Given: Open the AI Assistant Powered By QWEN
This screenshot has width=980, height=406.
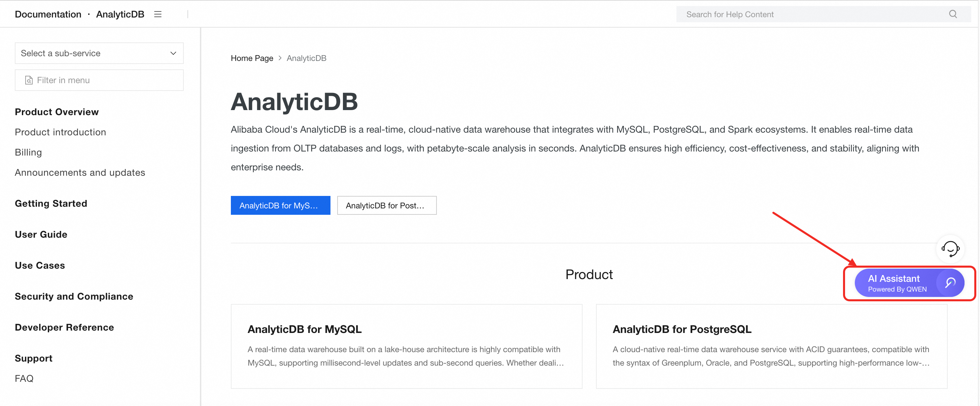Looking at the screenshot, I should click(897, 283).
